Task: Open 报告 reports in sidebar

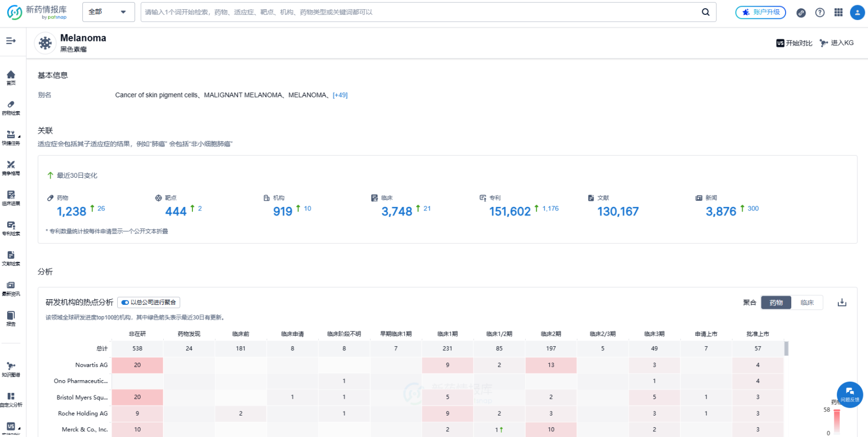Action: click(x=11, y=318)
